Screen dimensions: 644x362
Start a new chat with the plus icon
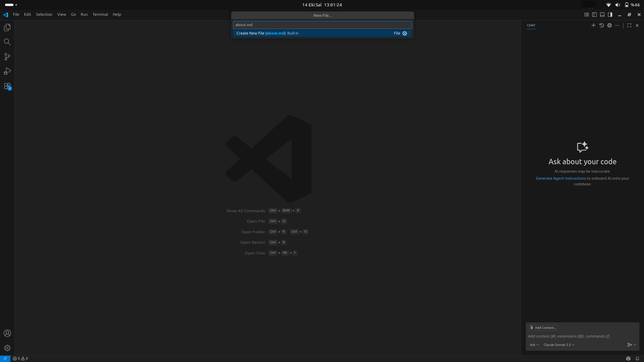(593, 25)
